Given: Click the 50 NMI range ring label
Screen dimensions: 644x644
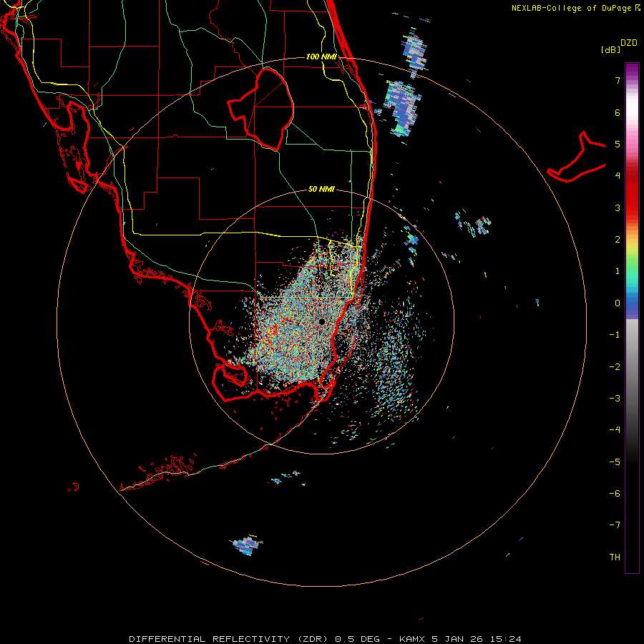Looking at the screenshot, I should coord(321,189).
